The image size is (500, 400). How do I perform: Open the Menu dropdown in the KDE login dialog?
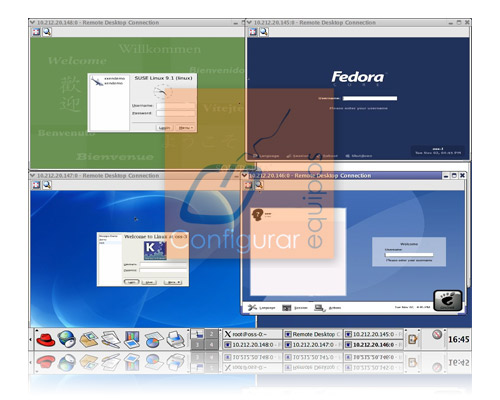point(173,282)
